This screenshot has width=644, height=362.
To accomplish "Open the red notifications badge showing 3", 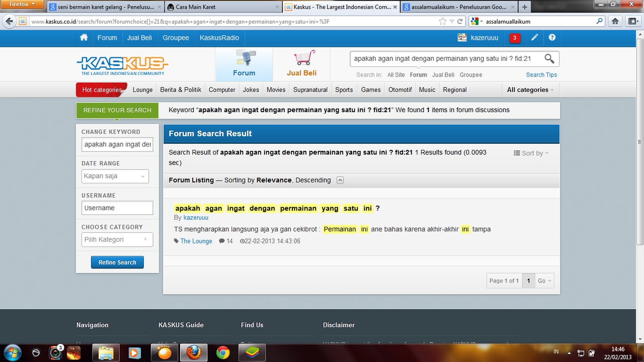I will tap(515, 38).
